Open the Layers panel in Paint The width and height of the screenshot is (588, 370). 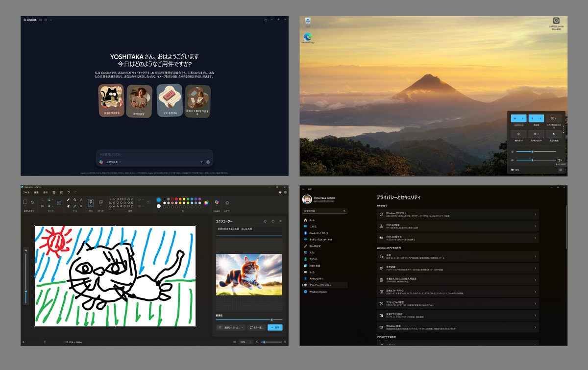pos(227,203)
